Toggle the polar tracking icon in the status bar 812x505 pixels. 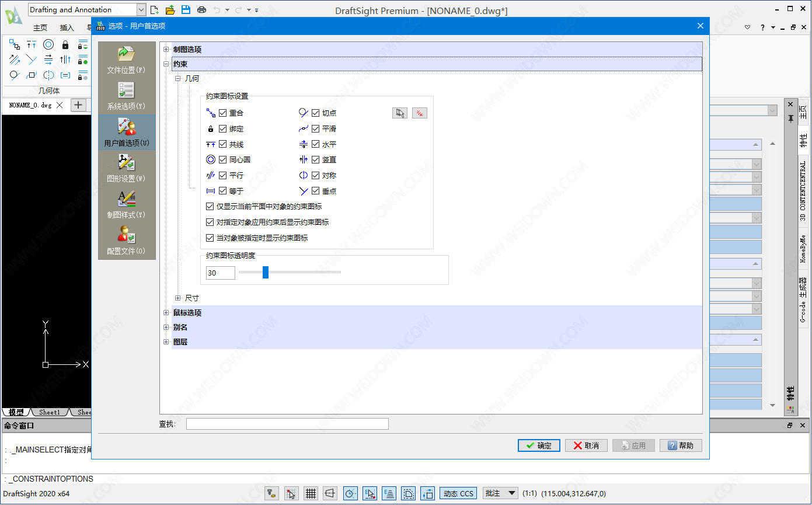tap(350, 493)
